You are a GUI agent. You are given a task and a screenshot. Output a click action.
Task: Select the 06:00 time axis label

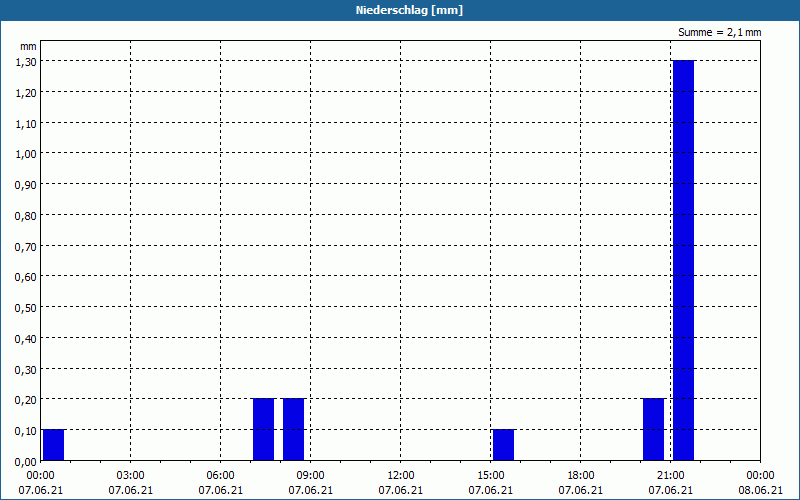tap(220, 476)
